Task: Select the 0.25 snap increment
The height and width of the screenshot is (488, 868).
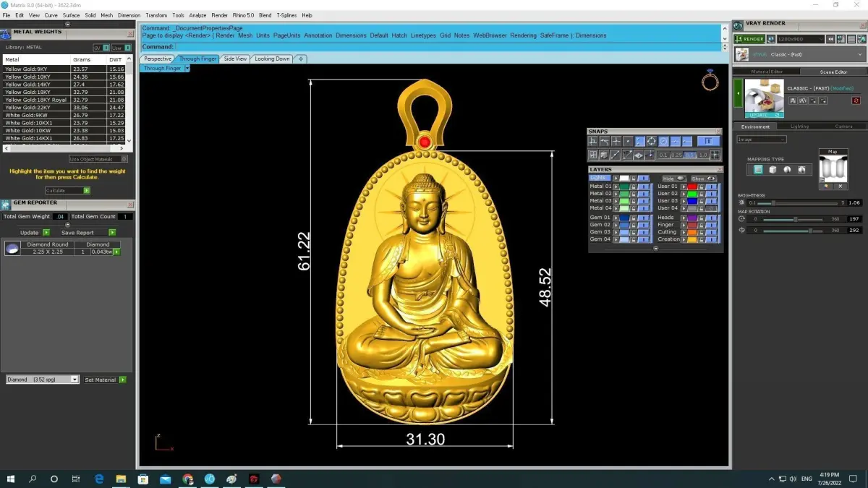Action: click(676, 155)
